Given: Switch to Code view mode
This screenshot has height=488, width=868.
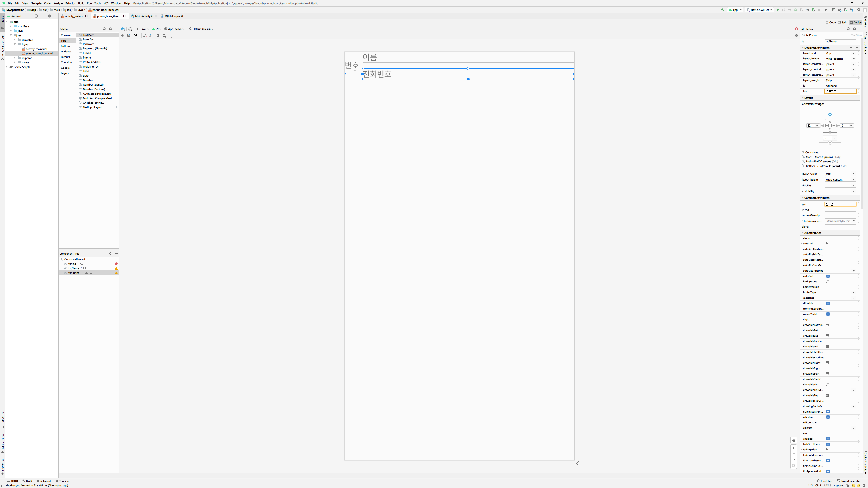Looking at the screenshot, I should point(831,23).
